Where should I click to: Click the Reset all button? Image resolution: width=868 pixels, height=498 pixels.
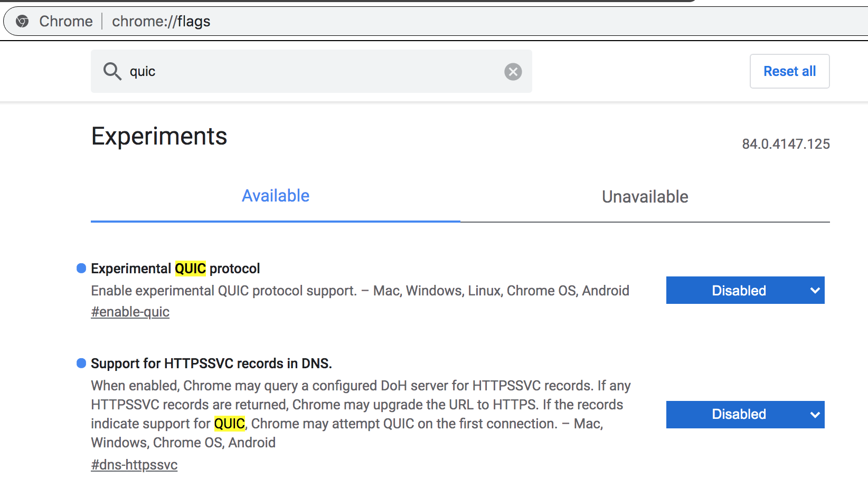(x=789, y=71)
